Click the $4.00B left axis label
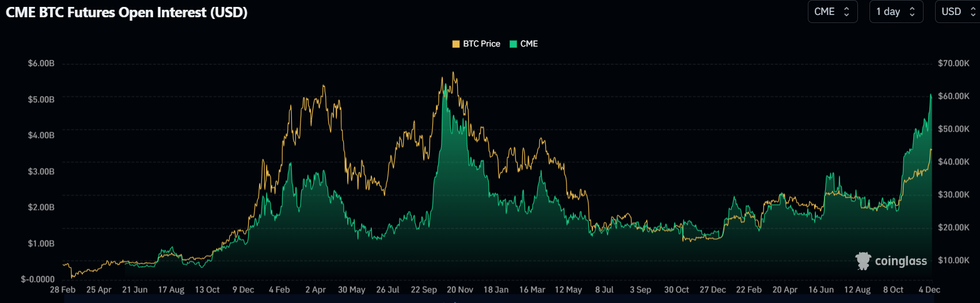 pos(41,135)
